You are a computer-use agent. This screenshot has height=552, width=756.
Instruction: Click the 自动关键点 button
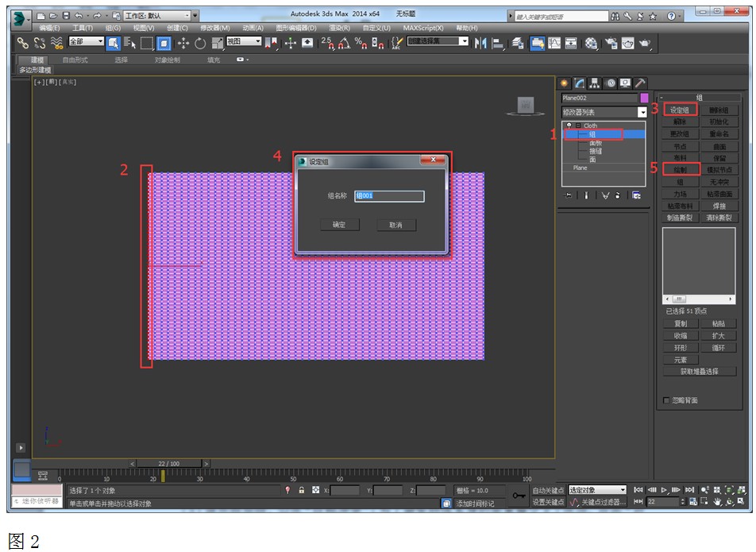click(x=548, y=490)
